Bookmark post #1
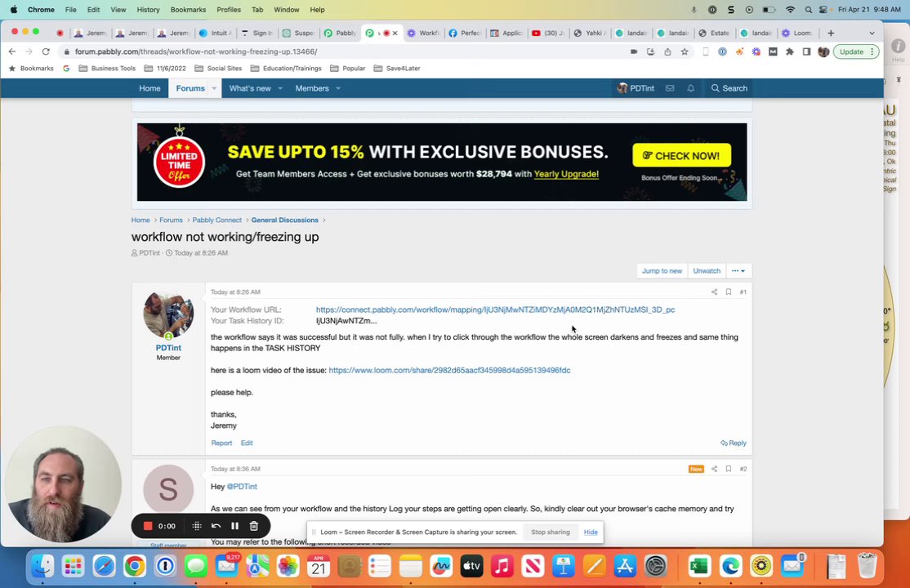This screenshot has height=588, width=910. click(729, 292)
